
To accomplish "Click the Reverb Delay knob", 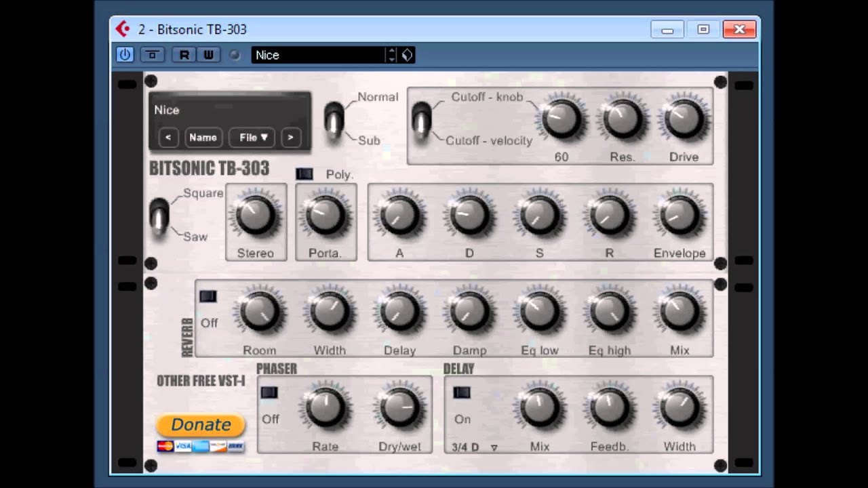I will (x=399, y=312).
